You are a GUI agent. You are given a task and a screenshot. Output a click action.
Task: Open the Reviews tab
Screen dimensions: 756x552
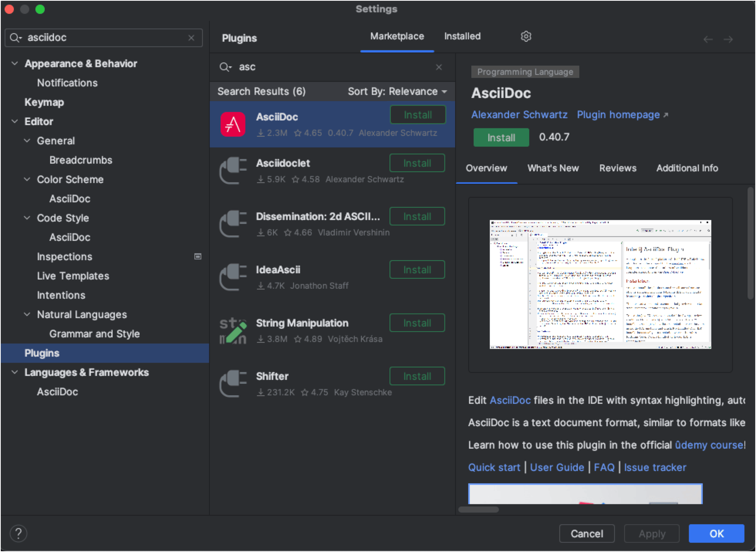click(x=617, y=168)
